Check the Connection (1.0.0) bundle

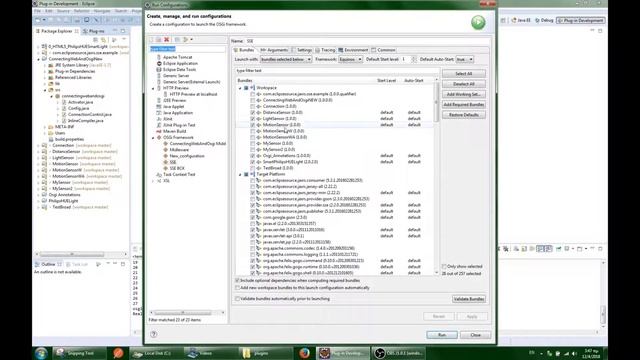pos(253,107)
